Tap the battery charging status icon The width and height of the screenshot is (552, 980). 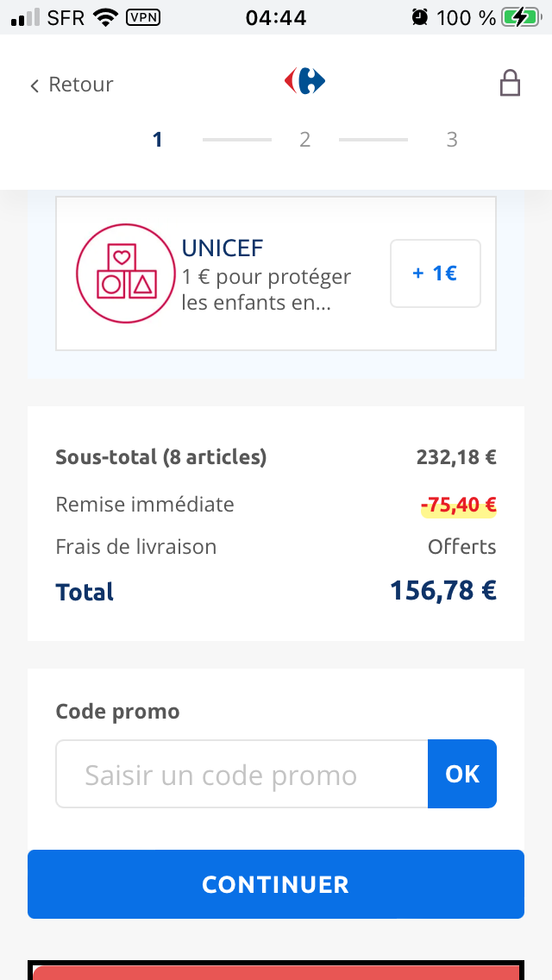(522, 16)
